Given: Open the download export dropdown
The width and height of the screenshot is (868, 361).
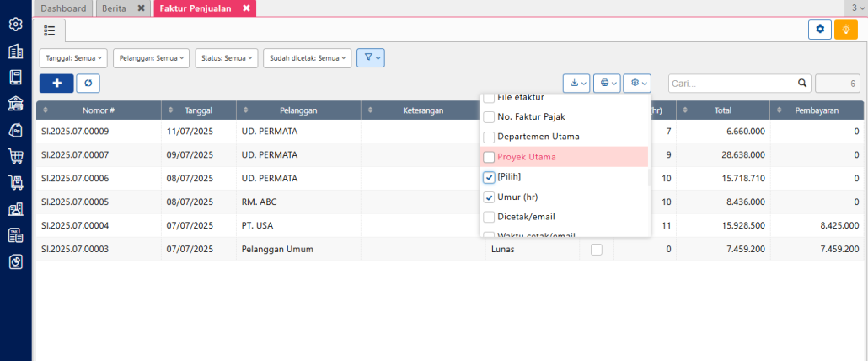Looking at the screenshot, I should click(x=577, y=83).
